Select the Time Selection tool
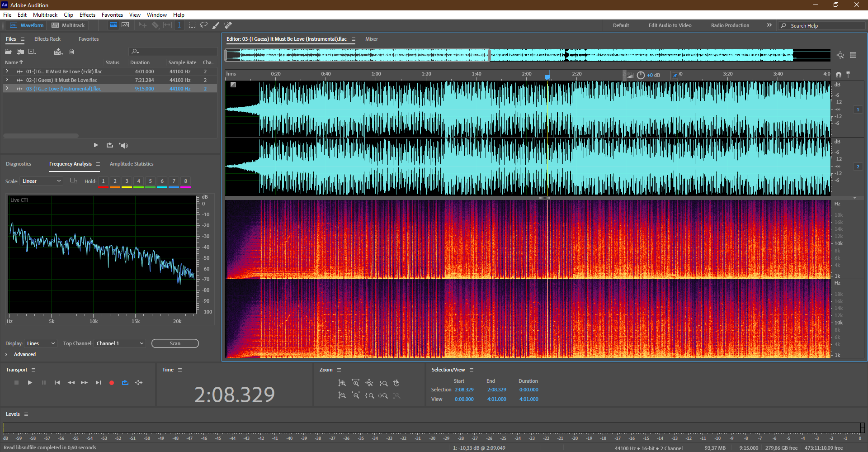 [179, 25]
